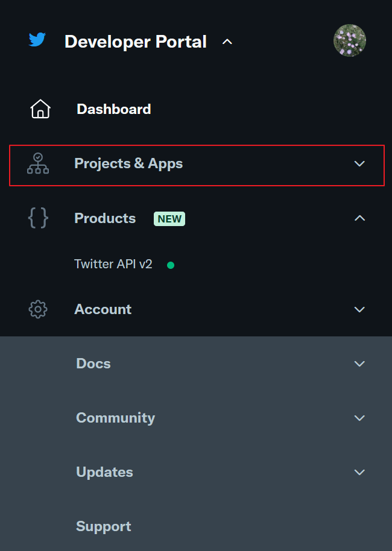The height and width of the screenshot is (551, 392).
Task: Expand Projects & Apps with its chevron
Action: [x=359, y=164]
